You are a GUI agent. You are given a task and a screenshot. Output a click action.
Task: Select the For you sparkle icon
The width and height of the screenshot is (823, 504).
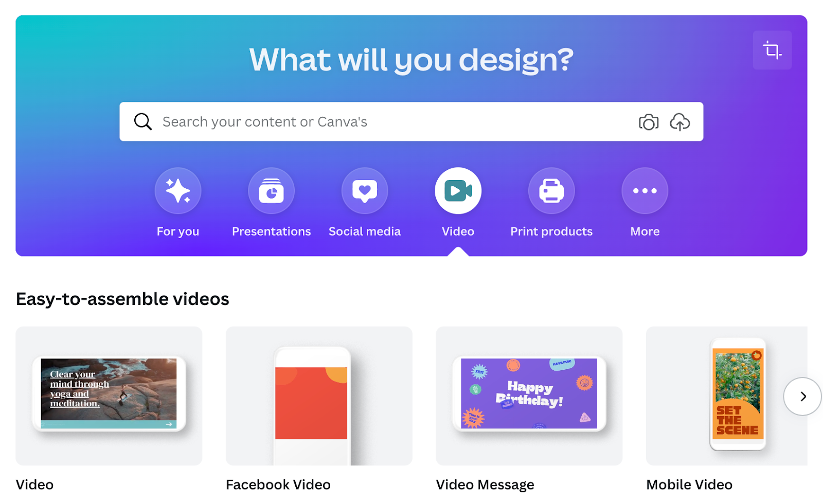[x=178, y=191]
